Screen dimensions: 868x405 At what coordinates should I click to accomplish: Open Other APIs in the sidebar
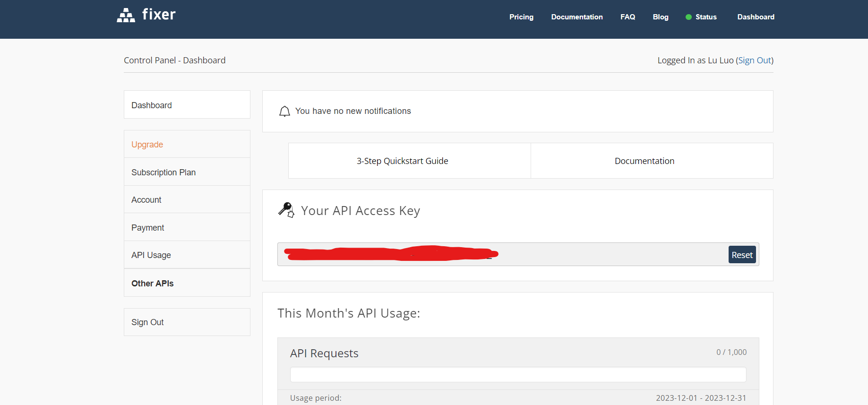[153, 284]
